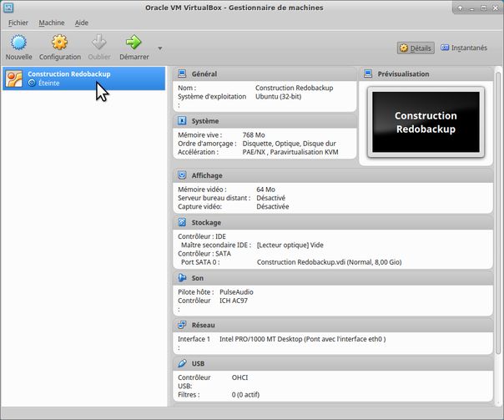The width and height of the screenshot is (504, 420).
Task: Open the Réseau section header link
Action: 203,325
